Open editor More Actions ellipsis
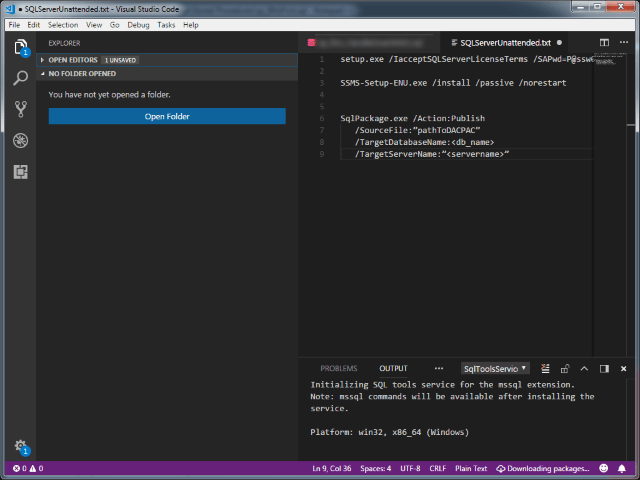The height and width of the screenshot is (480, 640). (624, 42)
